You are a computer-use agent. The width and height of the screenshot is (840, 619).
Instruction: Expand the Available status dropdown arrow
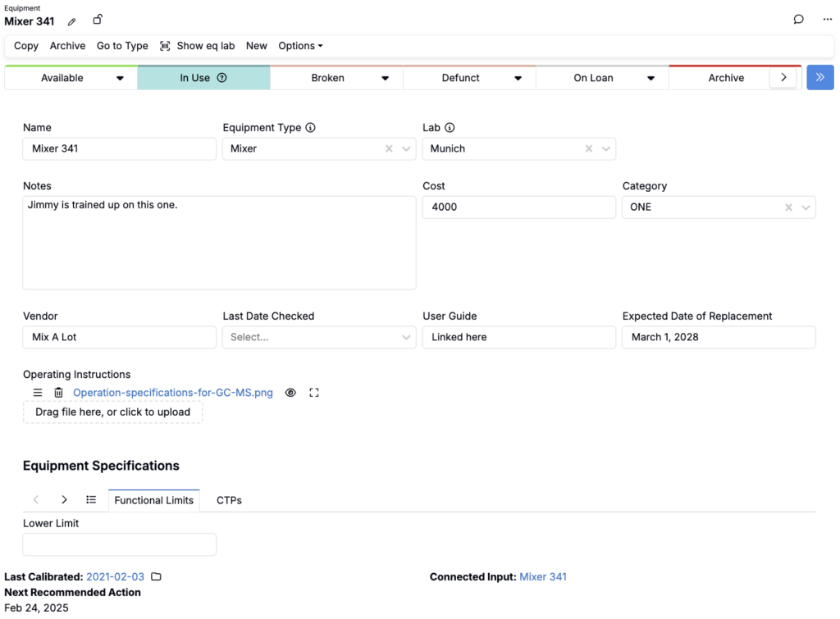[x=121, y=79]
